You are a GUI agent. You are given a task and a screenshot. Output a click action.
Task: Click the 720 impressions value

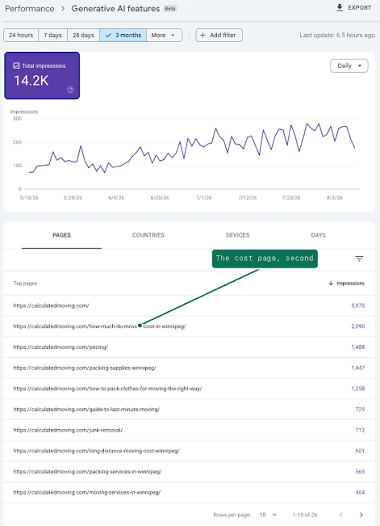pyautogui.click(x=360, y=409)
